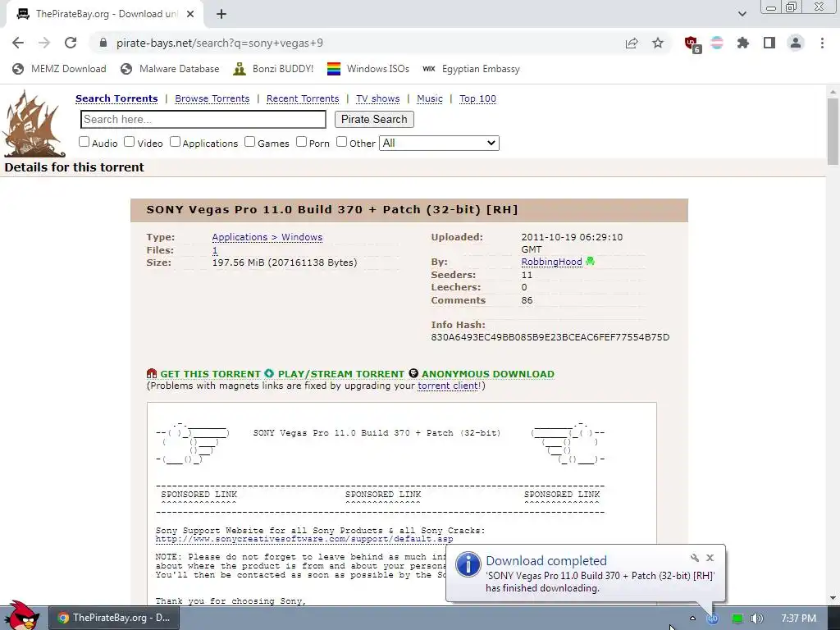Click the vertical page scrollbar thumb
The height and width of the screenshot is (630, 840).
(833, 132)
